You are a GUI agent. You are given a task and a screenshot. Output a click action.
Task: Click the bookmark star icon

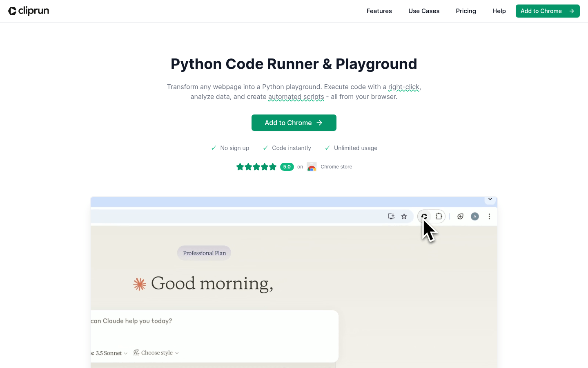click(x=404, y=216)
